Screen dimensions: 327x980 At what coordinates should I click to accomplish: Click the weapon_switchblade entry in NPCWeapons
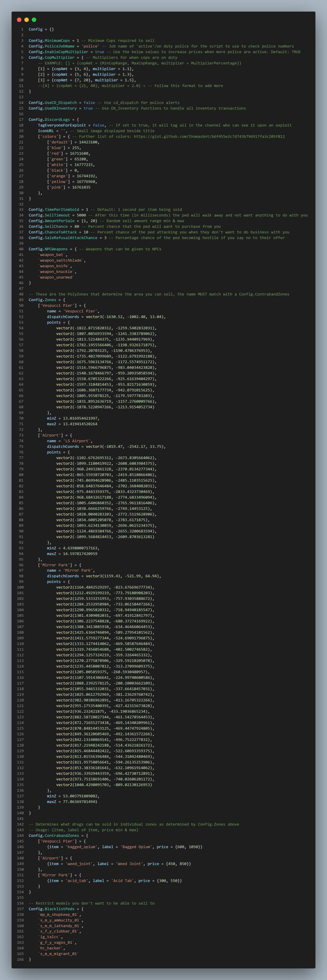[x=61, y=260]
